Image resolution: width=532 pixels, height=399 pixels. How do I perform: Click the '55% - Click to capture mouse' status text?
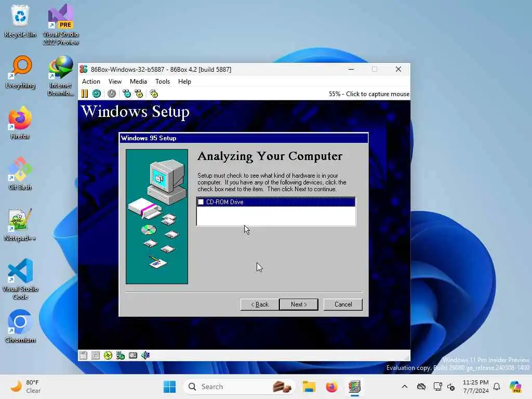(x=369, y=94)
